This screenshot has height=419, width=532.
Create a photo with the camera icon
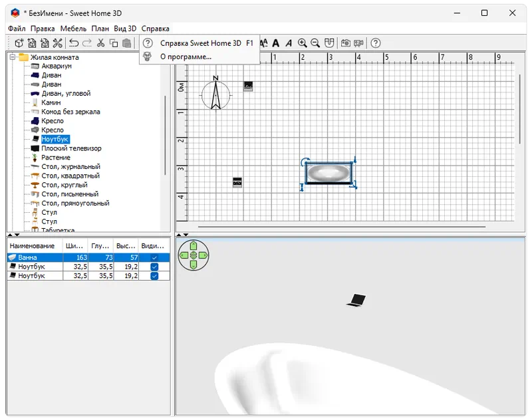[345, 43]
